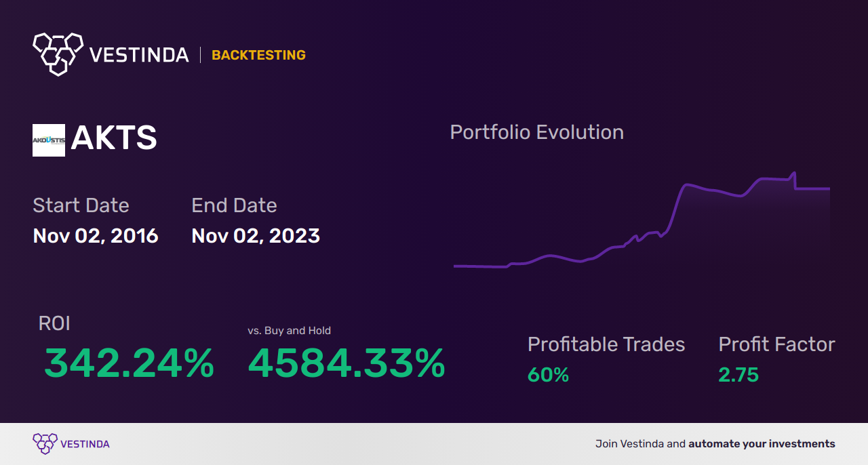
Task: Open the BACKTESTING label in the header
Action: click(x=258, y=55)
